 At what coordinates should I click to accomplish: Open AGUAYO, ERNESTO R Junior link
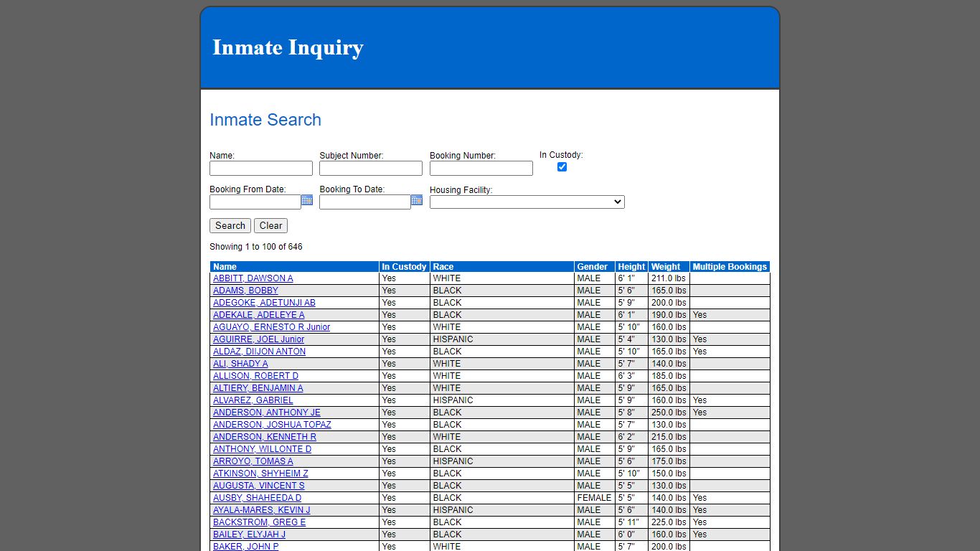pyautogui.click(x=271, y=327)
